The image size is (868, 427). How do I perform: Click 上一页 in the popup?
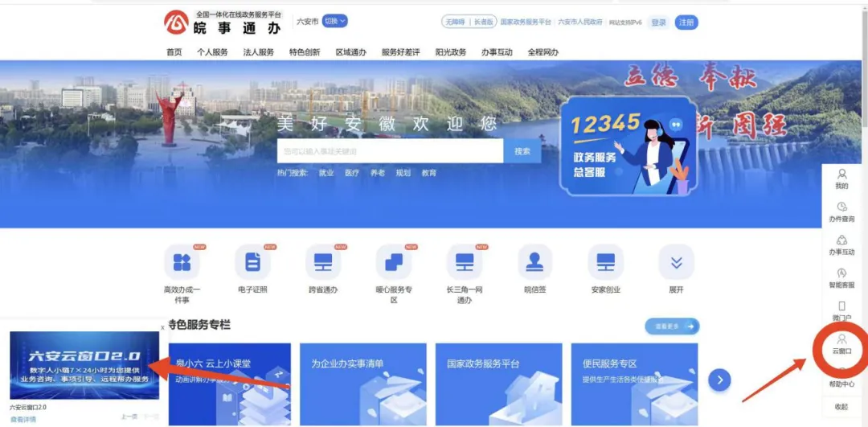click(x=129, y=417)
